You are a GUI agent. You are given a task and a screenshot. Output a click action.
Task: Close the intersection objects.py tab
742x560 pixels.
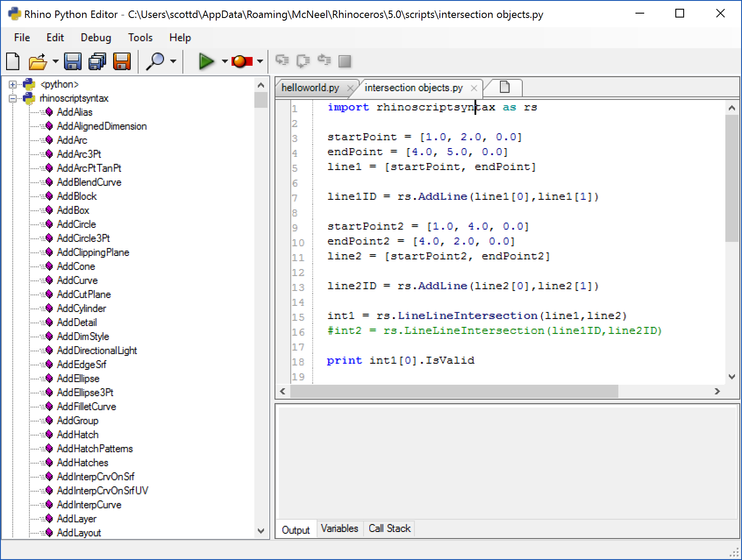474,88
